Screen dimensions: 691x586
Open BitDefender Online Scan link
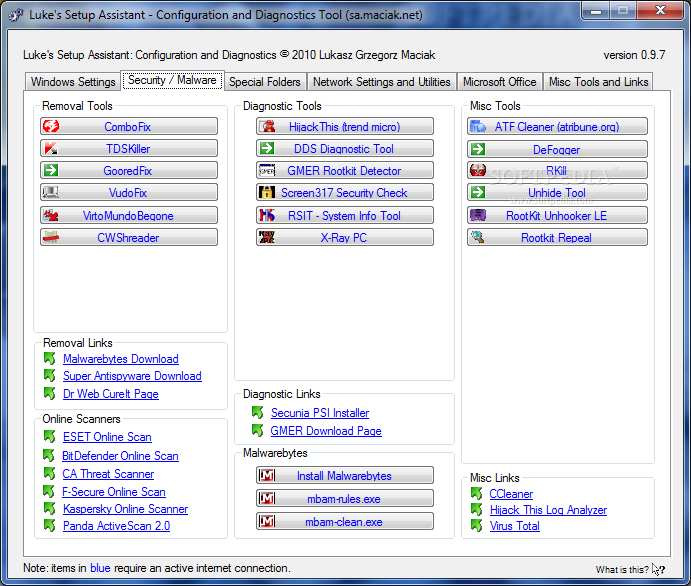pos(120,456)
